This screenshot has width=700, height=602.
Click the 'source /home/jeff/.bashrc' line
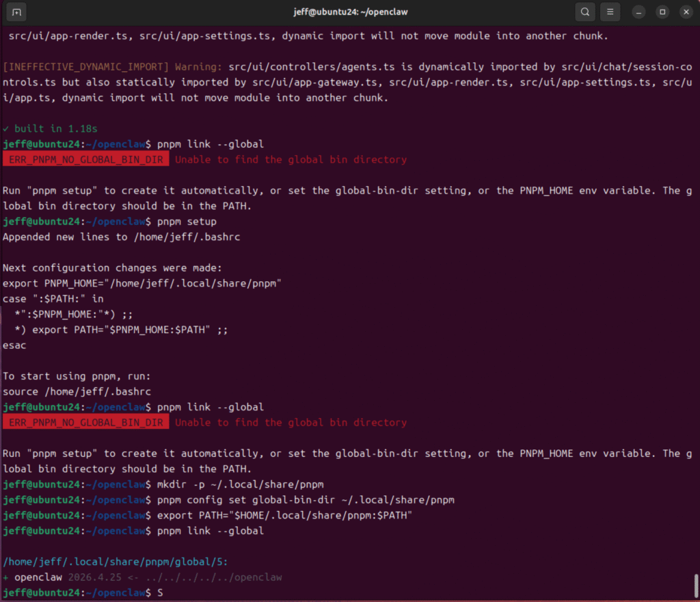click(77, 392)
